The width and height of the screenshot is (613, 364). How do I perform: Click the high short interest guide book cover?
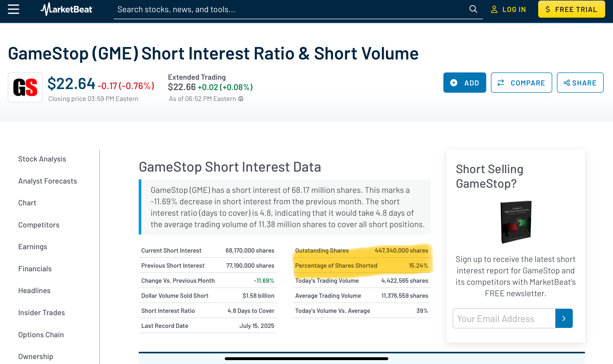[516, 222]
